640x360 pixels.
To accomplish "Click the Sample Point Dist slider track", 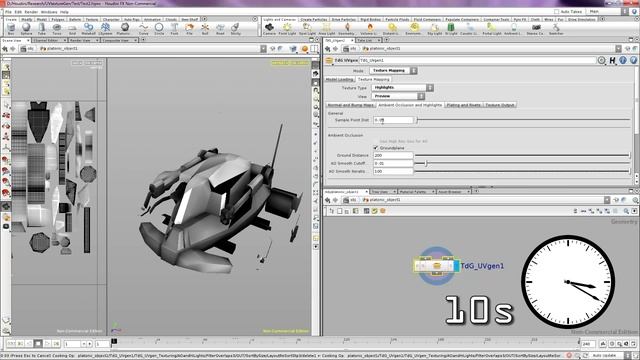I will (523, 120).
